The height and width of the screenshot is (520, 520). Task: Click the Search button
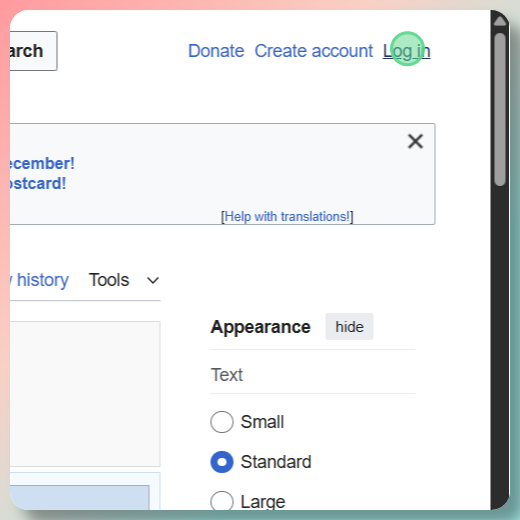pyautogui.click(x=33, y=51)
